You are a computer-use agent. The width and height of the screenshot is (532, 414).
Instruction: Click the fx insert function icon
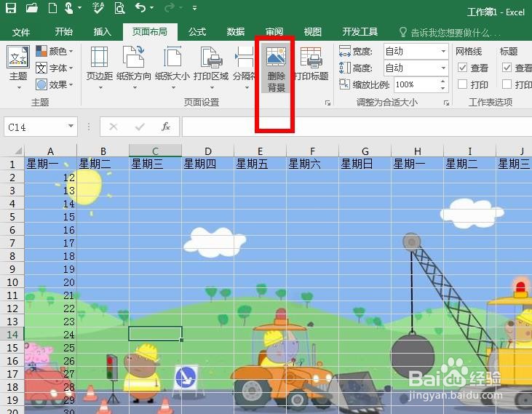[166, 127]
